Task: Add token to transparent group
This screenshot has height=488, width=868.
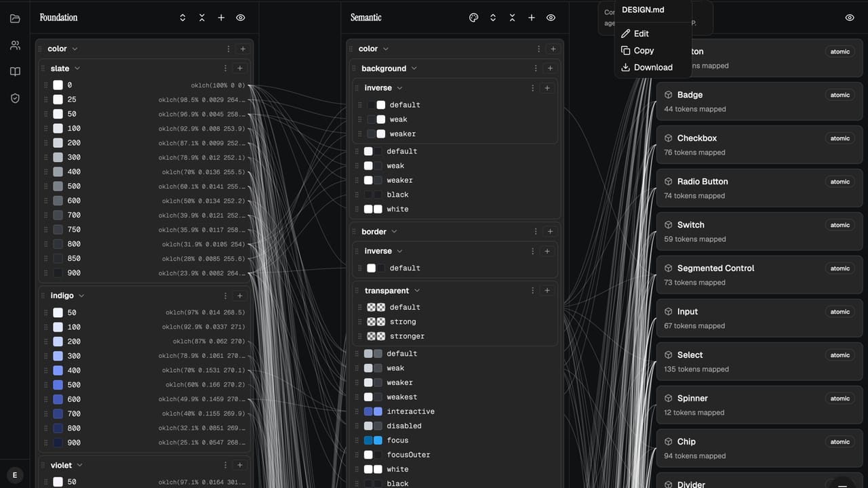Action: (547, 291)
